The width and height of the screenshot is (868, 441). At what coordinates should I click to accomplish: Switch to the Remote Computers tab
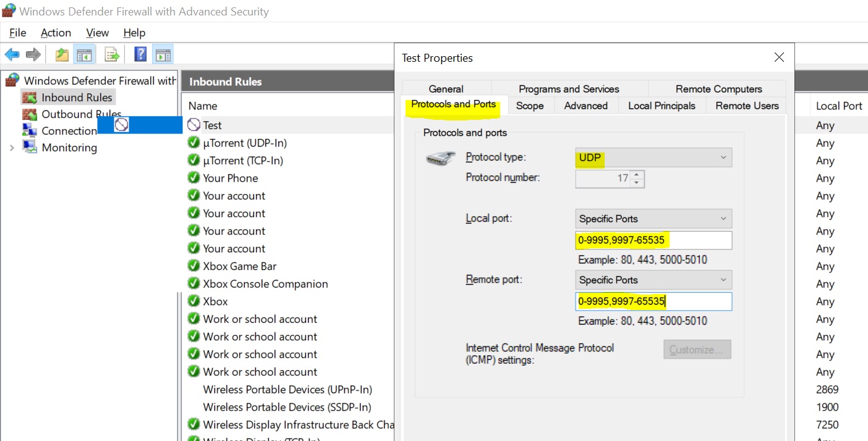coord(718,88)
